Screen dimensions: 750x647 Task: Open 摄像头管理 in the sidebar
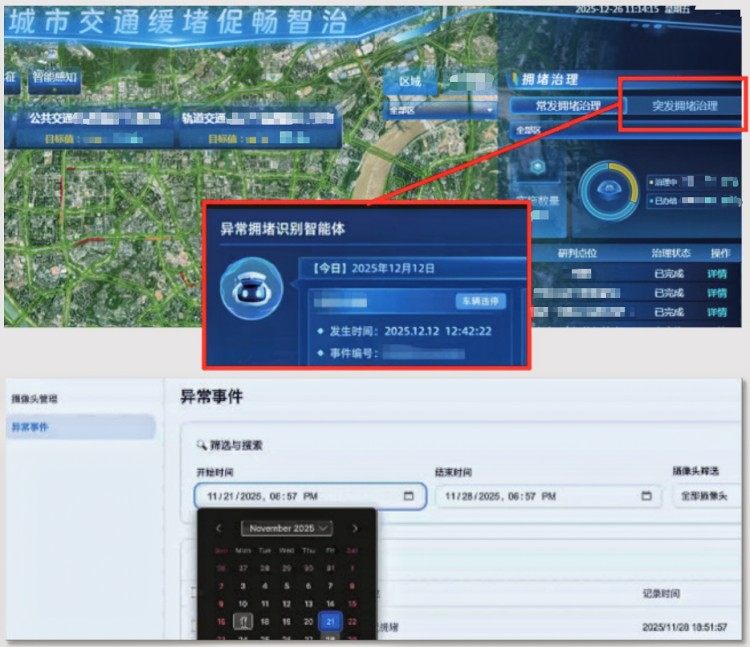click(x=34, y=398)
